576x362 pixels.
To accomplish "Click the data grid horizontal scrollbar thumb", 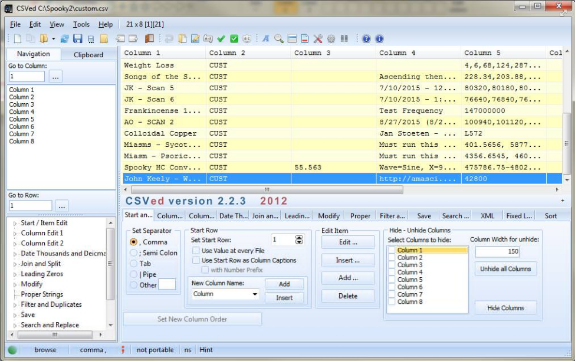I will point(267,190).
